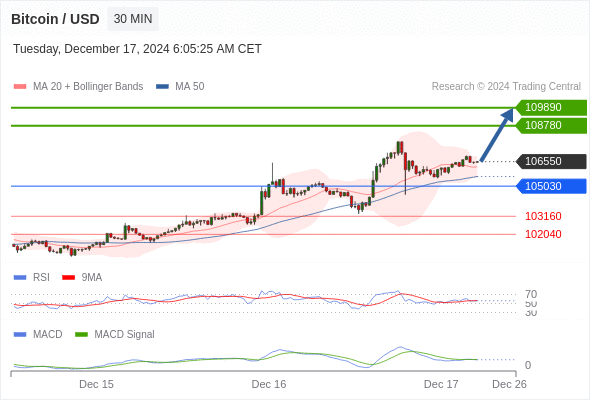
Task: Click the Dec 16 date axis label
Action: (269, 384)
